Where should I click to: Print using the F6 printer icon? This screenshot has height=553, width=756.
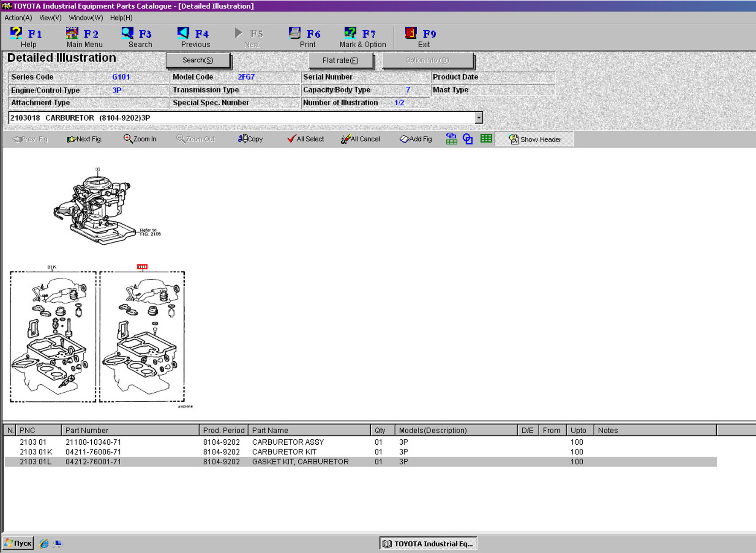tap(295, 34)
